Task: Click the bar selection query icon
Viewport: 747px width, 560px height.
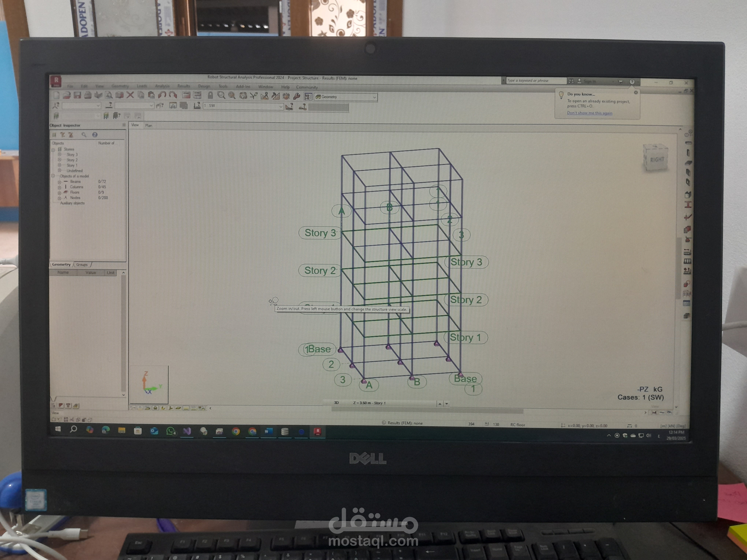Action: coord(109,105)
